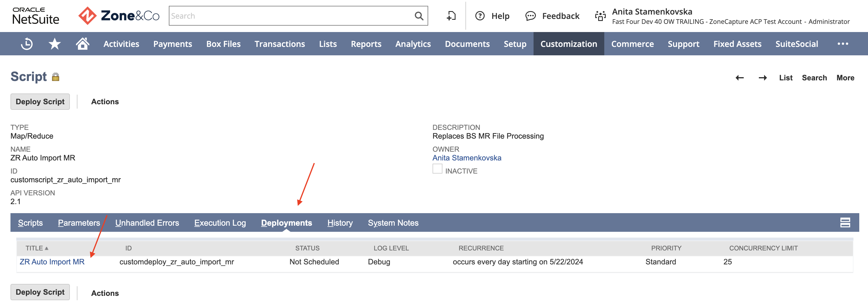Click the ID column header

click(x=128, y=248)
